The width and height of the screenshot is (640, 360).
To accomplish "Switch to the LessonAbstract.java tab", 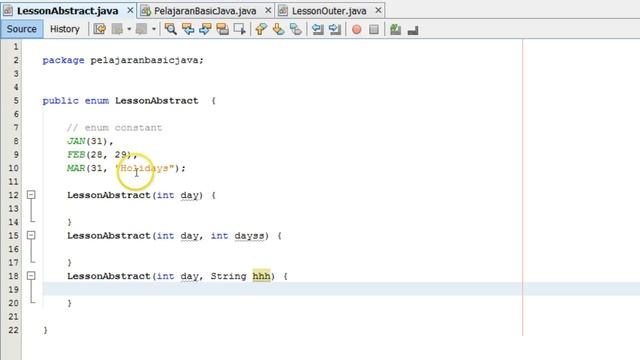I will (67, 11).
